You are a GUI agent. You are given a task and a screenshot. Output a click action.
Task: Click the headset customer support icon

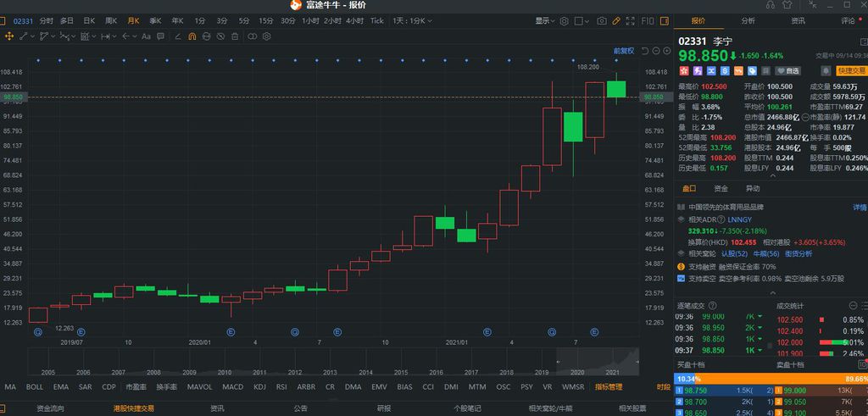tap(771, 5)
